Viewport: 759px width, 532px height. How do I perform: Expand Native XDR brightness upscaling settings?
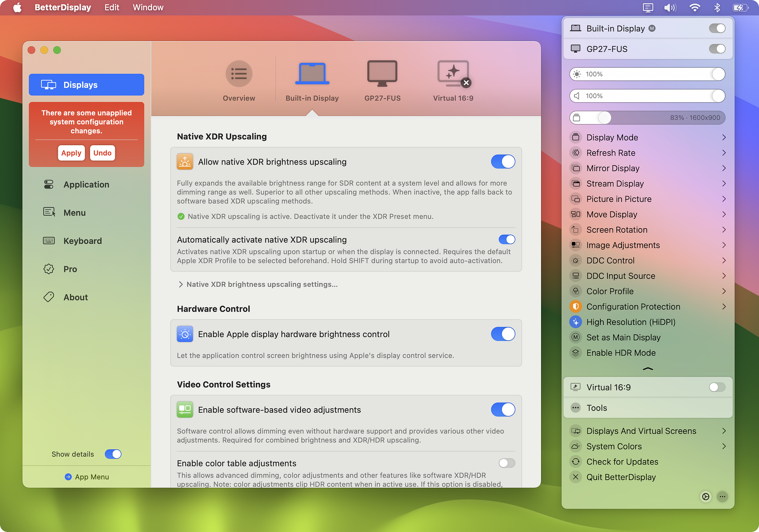click(258, 284)
